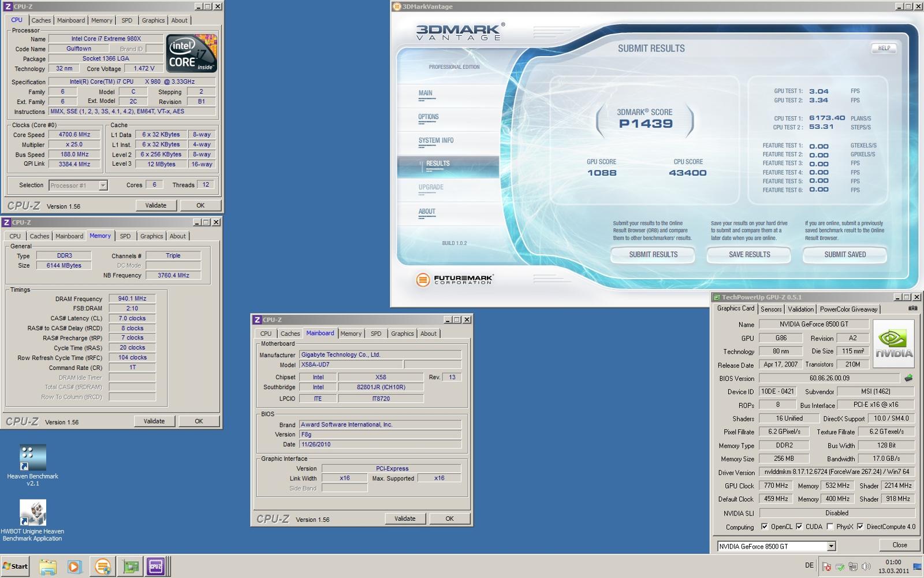Click the SUBMIT SAVED button
The width and height of the screenshot is (924, 578).
pyautogui.click(x=845, y=254)
